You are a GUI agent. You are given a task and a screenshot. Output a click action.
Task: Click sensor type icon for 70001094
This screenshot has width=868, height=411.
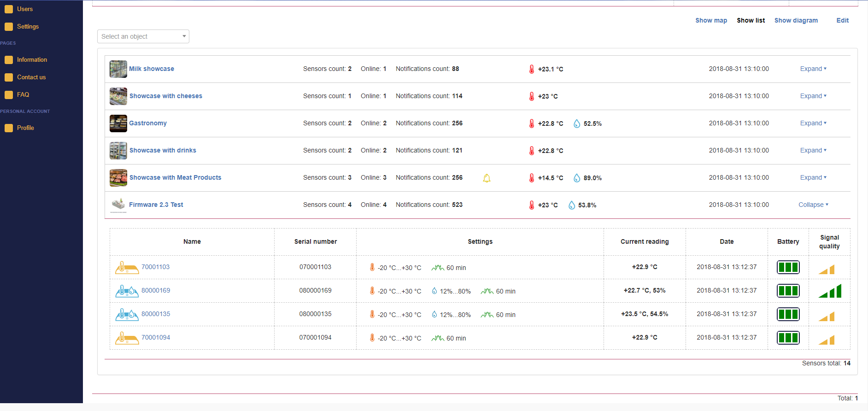(127, 338)
